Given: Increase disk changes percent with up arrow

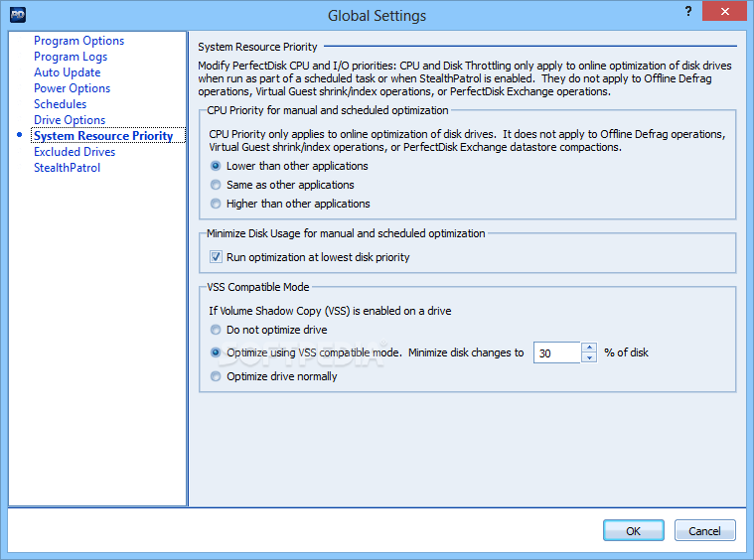Looking at the screenshot, I should click(589, 348).
